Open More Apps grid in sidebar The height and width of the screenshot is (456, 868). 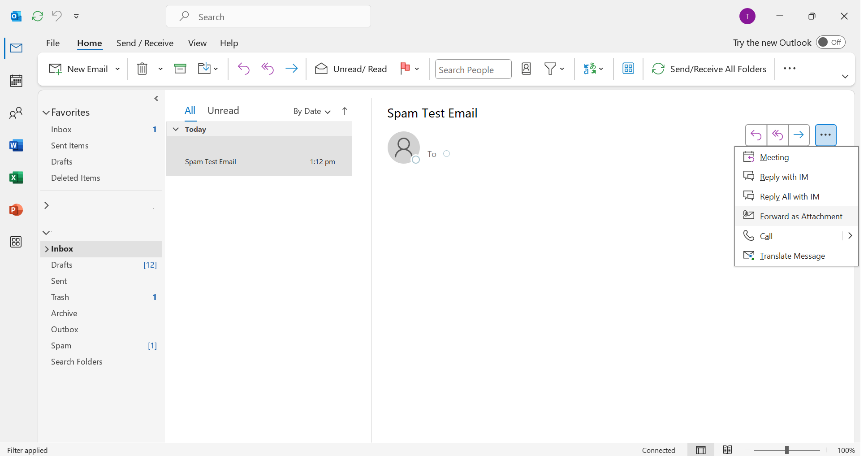(16, 242)
